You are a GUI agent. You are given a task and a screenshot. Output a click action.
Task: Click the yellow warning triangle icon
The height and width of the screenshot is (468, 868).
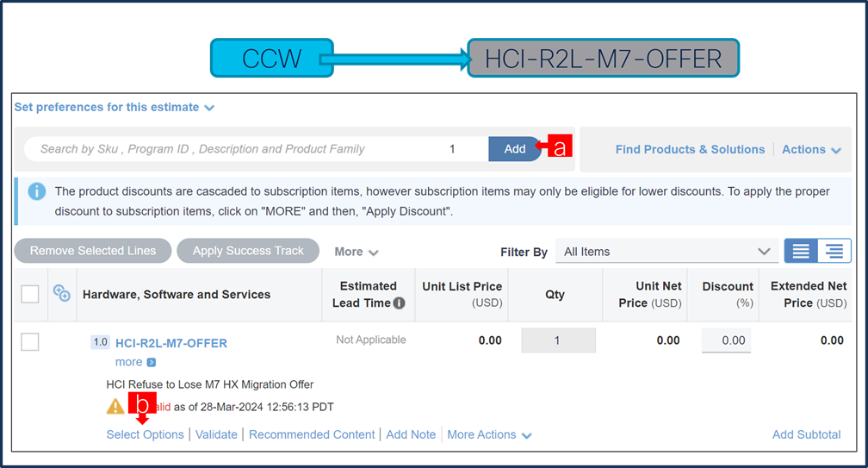(x=115, y=407)
